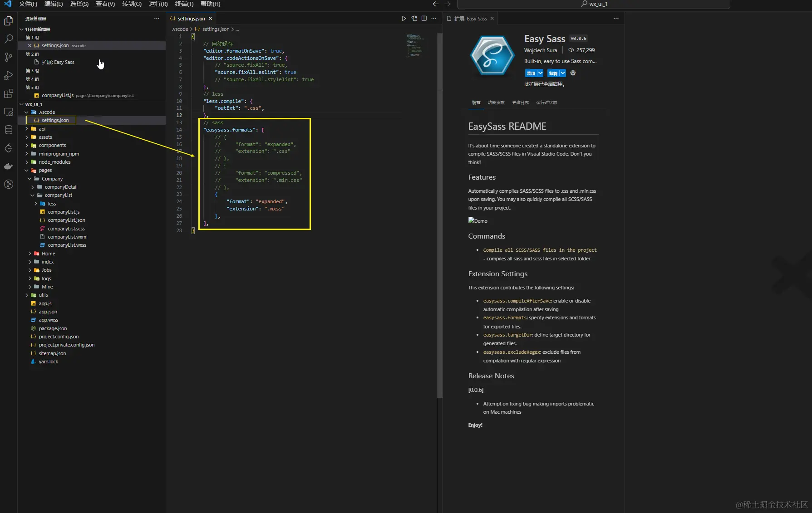The width and height of the screenshot is (812, 513).
Task: Open the Explorer view in the activity bar
Action: point(9,21)
